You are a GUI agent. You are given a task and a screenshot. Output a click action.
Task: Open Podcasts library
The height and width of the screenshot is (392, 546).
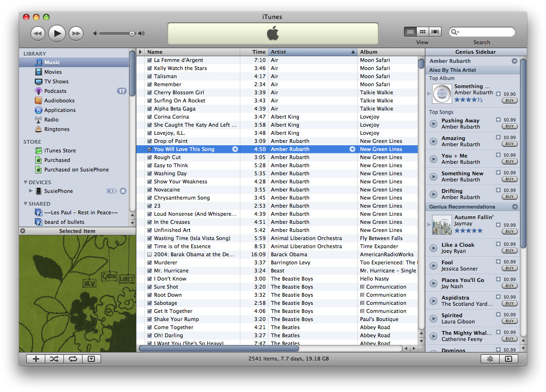pyautogui.click(x=55, y=91)
